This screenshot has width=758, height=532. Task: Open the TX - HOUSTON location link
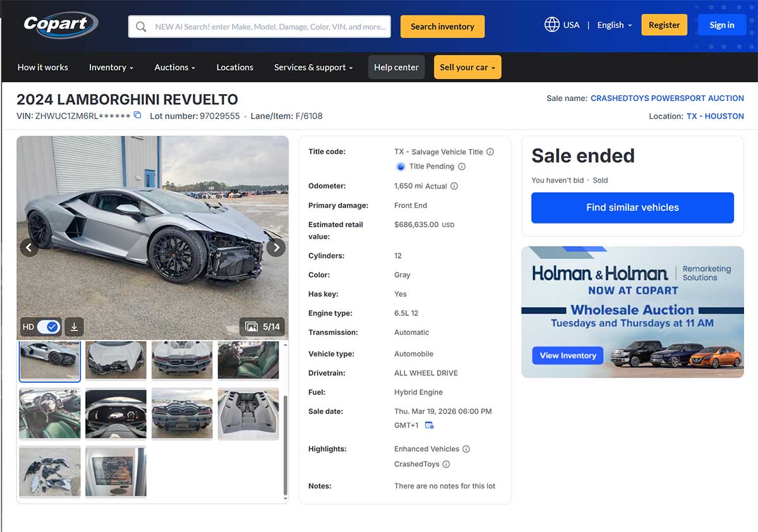715,116
